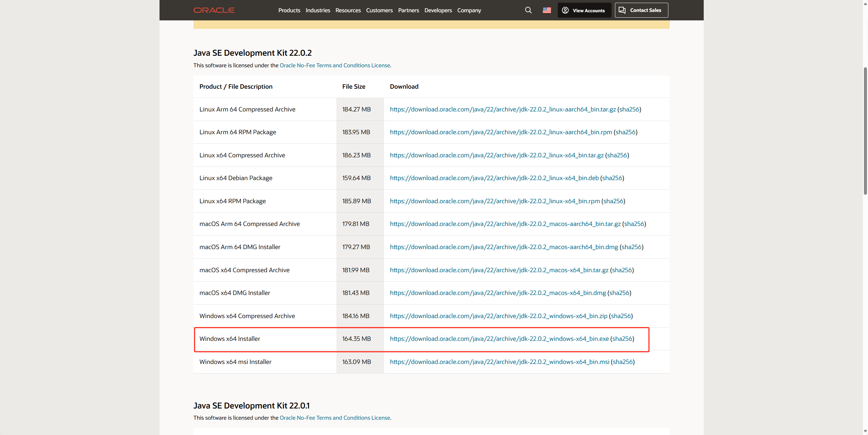This screenshot has height=435, width=868.
Task: Download jdk-22.0.2_windows-x64_bin.msi
Action: pyautogui.click(x=500, y=362)
